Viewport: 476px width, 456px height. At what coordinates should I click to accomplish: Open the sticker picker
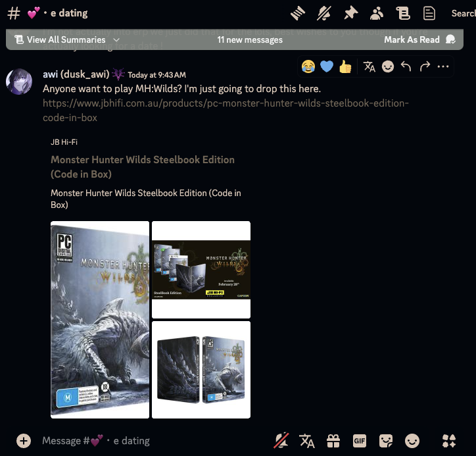click(386, 441)
